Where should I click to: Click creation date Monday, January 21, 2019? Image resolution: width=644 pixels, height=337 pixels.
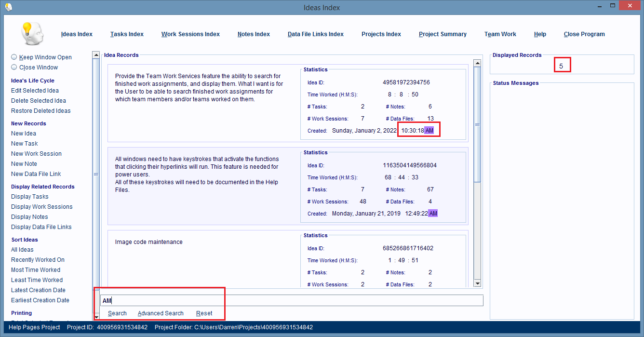(x=366, y=214)
